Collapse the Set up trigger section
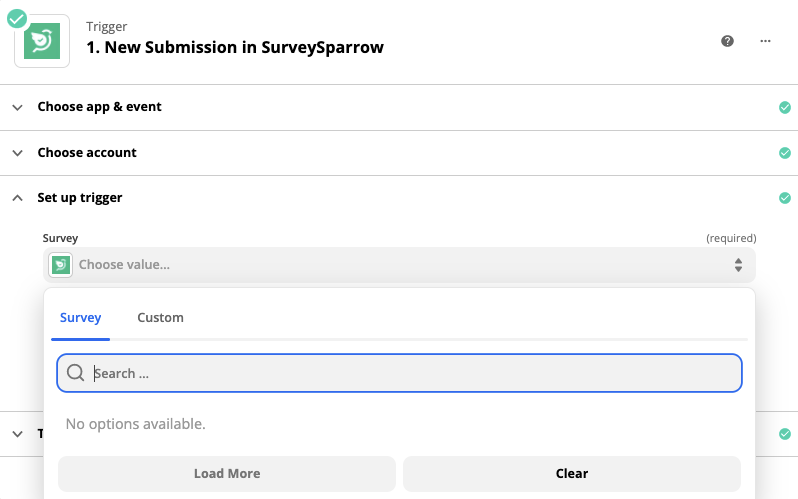Viewport: 798px width, 499px height. point(17,198)
